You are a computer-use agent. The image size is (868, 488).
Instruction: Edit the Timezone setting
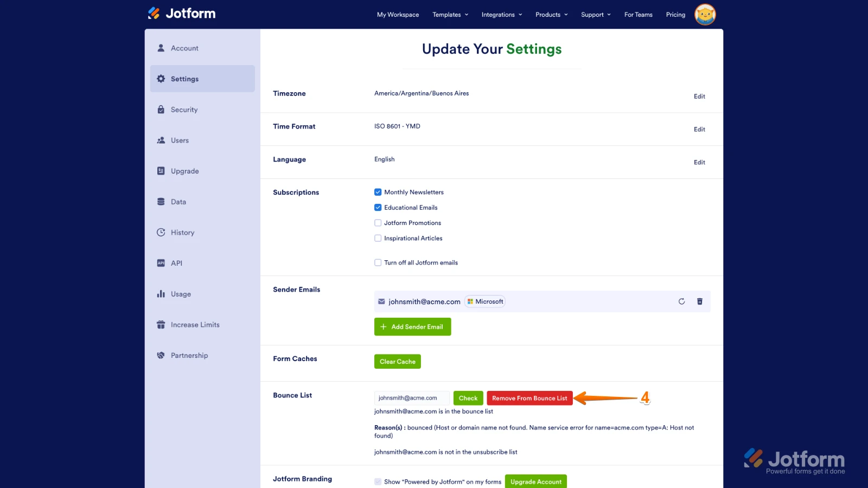[699, 97]
